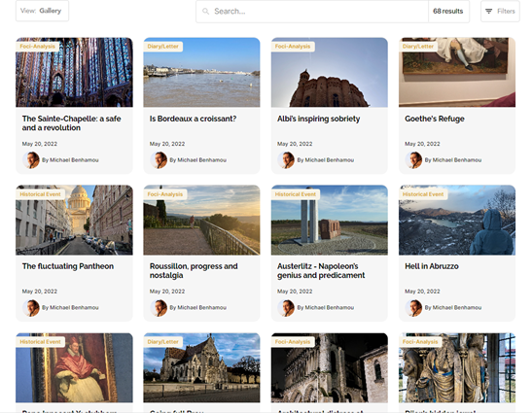The height and width of the screenshot is (413, 532).
Task: Click Historical Event tag on Pope portrait card
Action: point(40,341)
